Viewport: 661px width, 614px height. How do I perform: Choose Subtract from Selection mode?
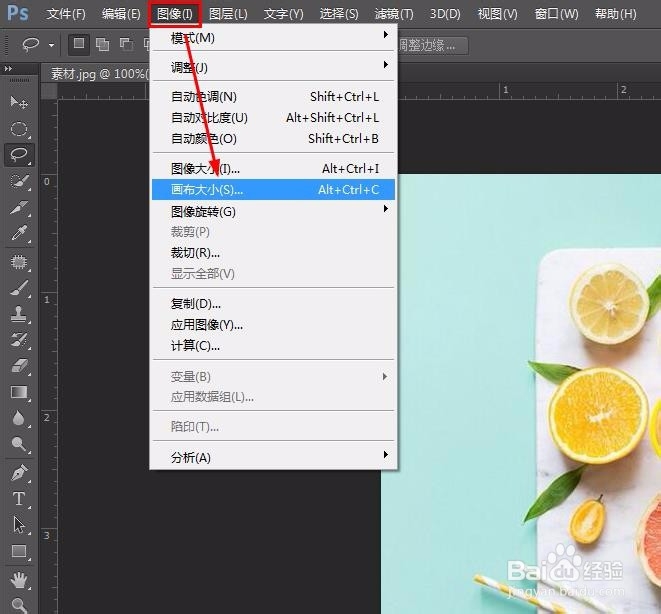click(126, 44)
